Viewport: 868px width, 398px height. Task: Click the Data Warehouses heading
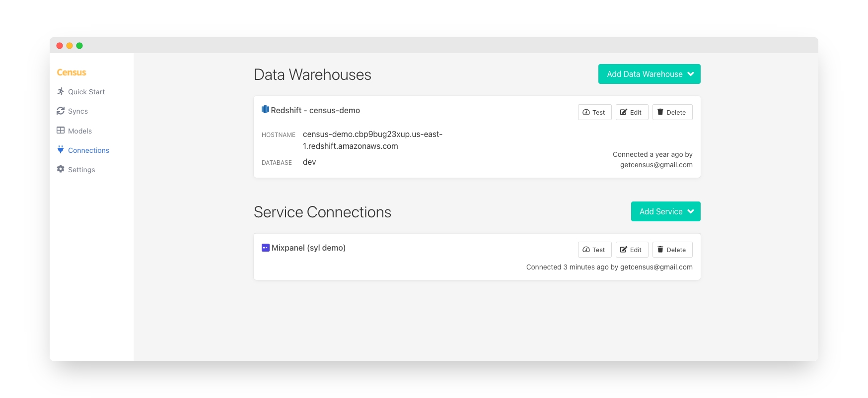click(x=312, y=74)
